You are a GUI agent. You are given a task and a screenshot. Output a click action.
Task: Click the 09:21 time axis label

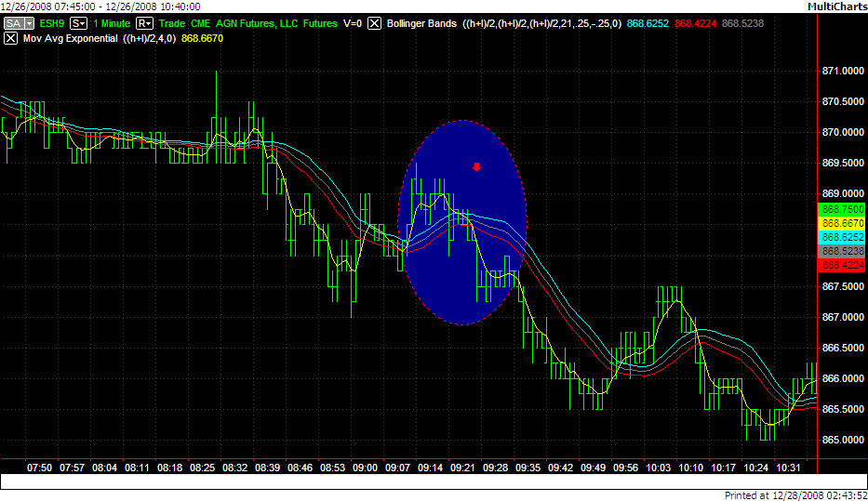click(x=462, y=468)
